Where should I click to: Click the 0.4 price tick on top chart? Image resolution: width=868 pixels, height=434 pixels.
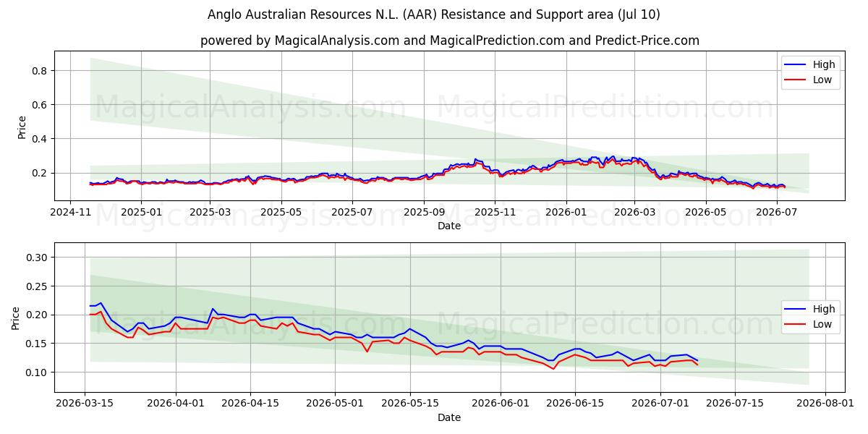[39, 139]
